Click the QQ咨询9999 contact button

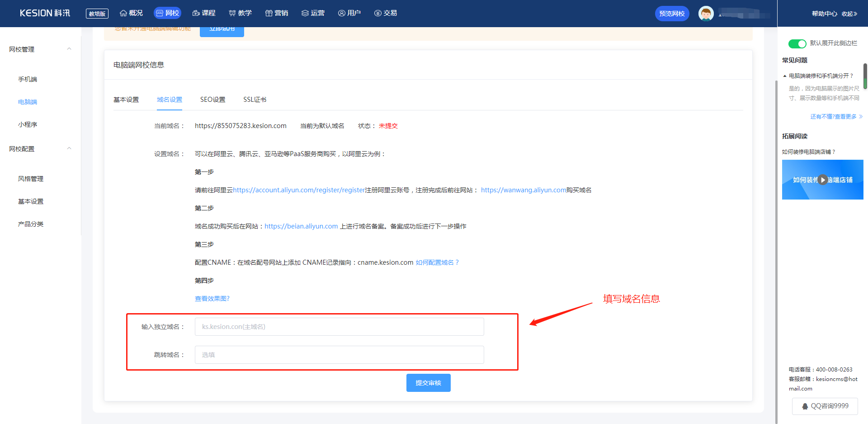[825, 406]
